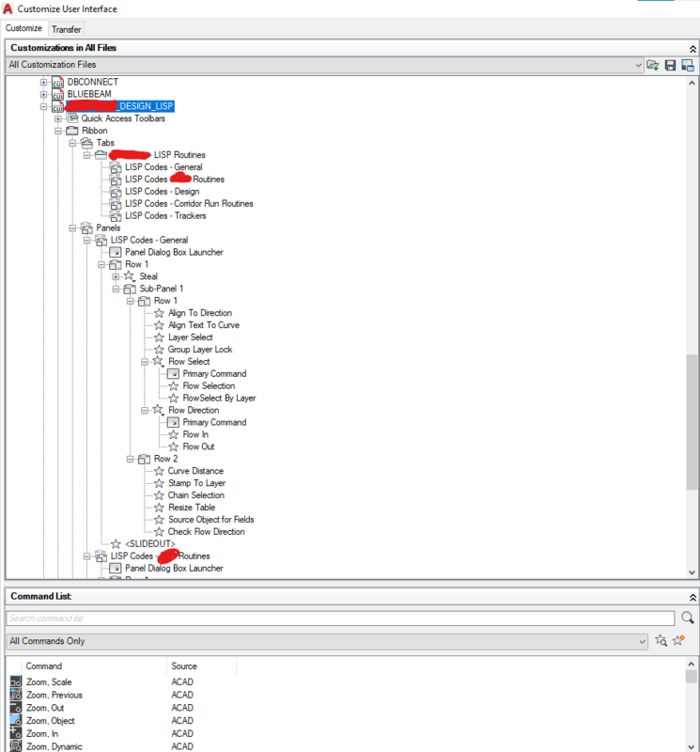Select Stamp To Layer command
The image size is (700, 752).
pos(196,483)
